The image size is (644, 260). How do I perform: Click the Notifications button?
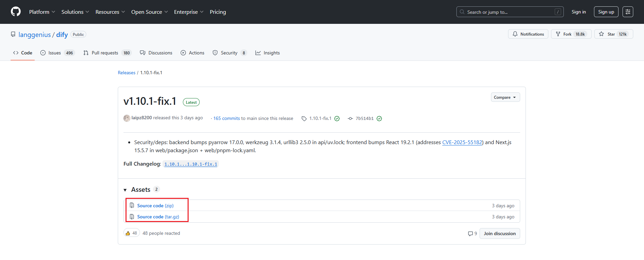coord(528,34)
